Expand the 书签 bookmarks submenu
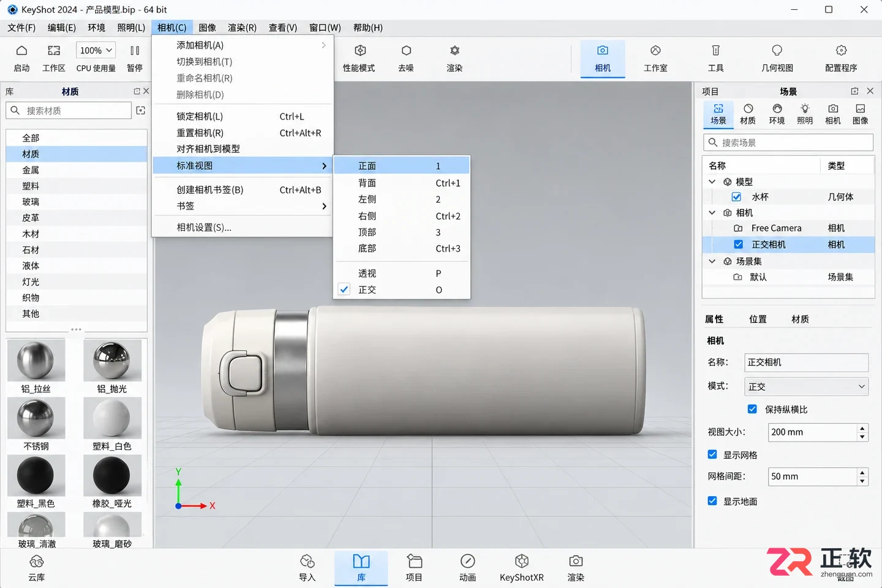The width and height of the screenshot is (882, 588). [243, 206]
